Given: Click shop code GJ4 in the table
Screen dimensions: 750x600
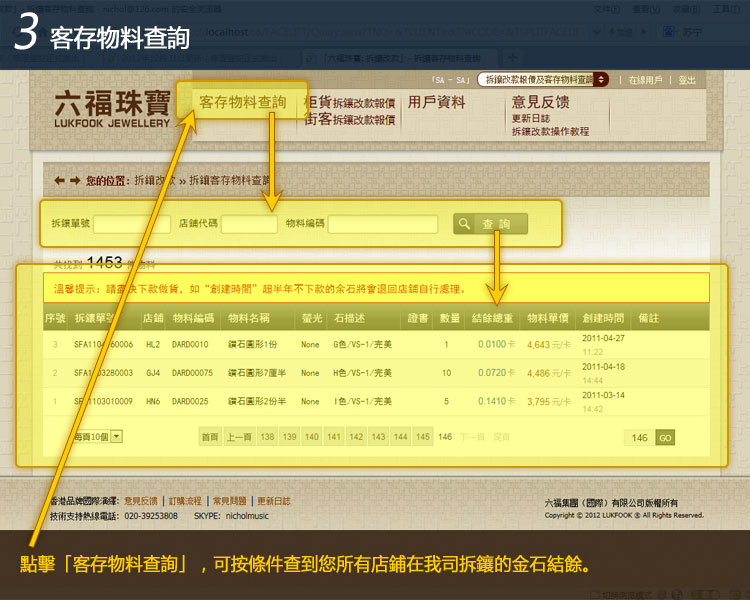Looking at the screenshot, I should click(153, 373).
